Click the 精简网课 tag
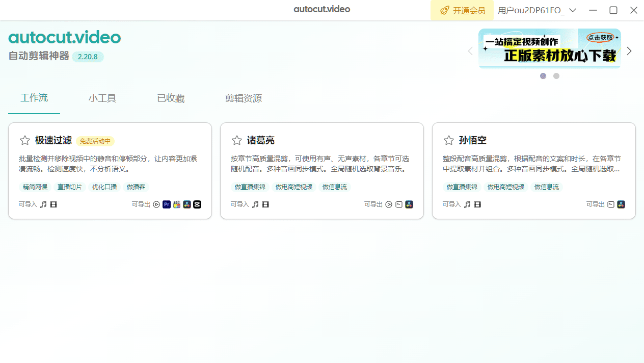The width and height of the screenshot is (644, 363). [x=35, y=187]
